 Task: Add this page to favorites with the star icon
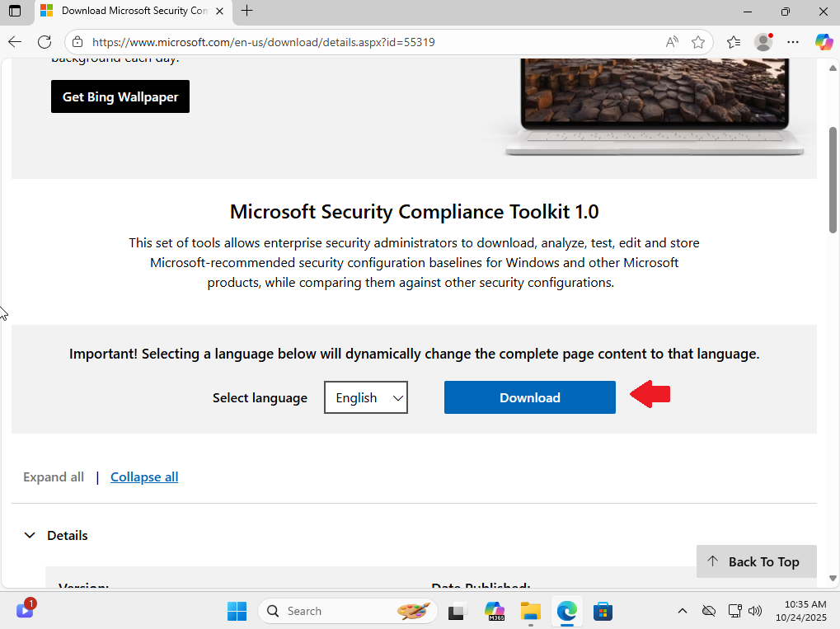(x=698, y=42)
